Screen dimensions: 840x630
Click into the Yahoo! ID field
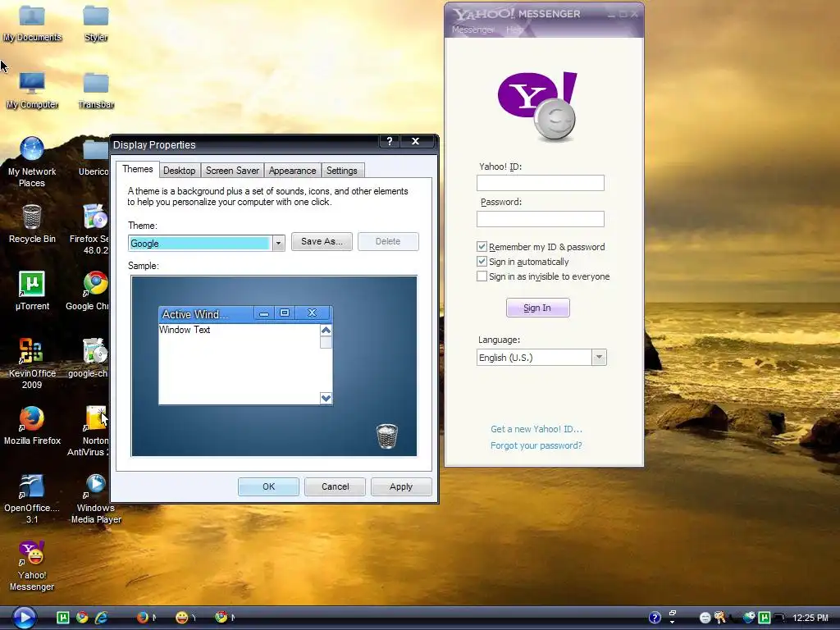tap(541, 183)
